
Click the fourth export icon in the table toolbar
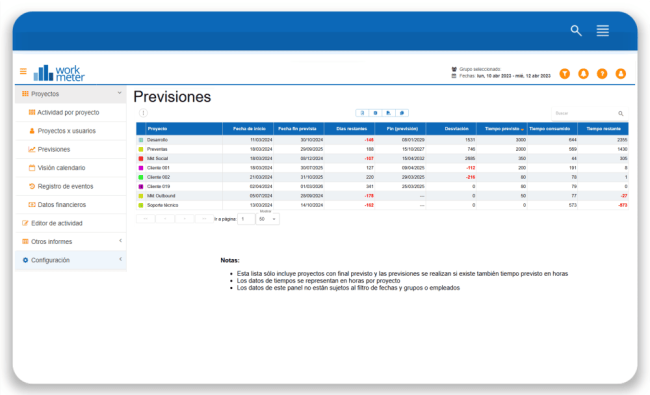(x=402, y=113)
